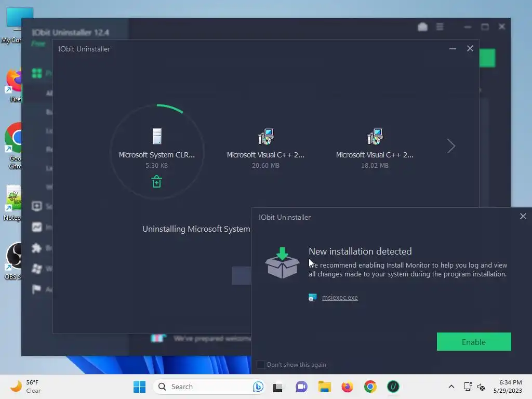Click the '20.60 MB' size text
This screenshot has width=532, height=399.
pos(265,166)
